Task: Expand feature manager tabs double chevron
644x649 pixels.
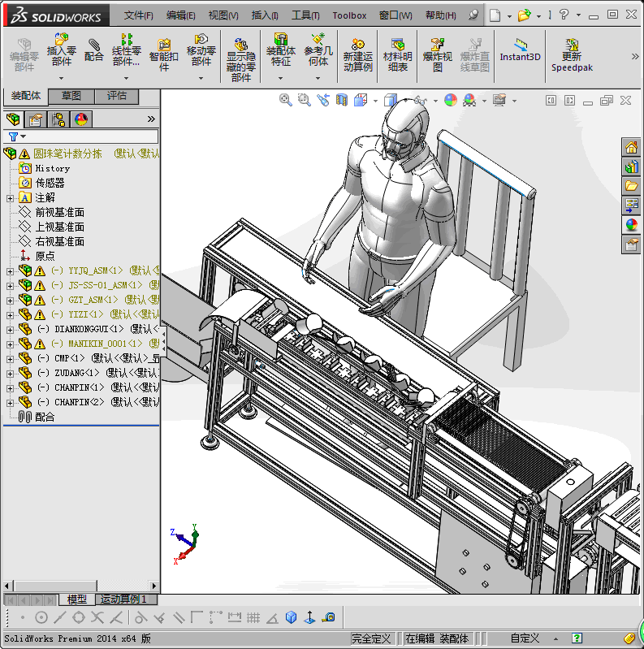Action: 151,119
